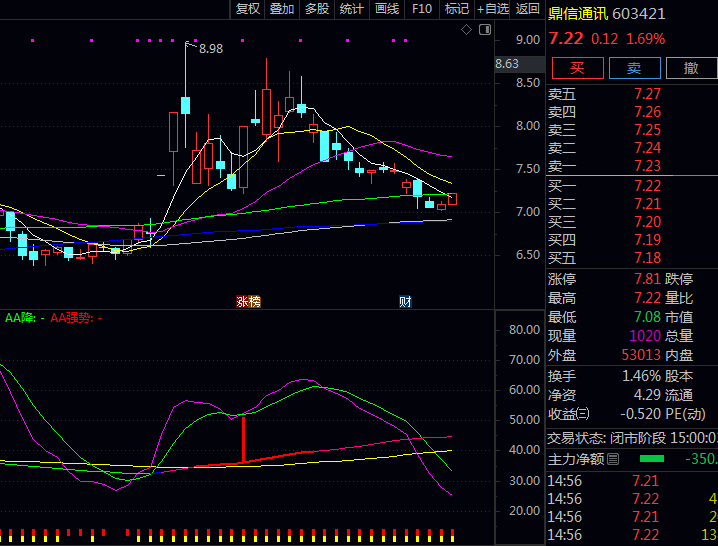Expand the 统计 statistics menu
The height and width of the screenshot is (546, 718).
[x=351, y=9]
